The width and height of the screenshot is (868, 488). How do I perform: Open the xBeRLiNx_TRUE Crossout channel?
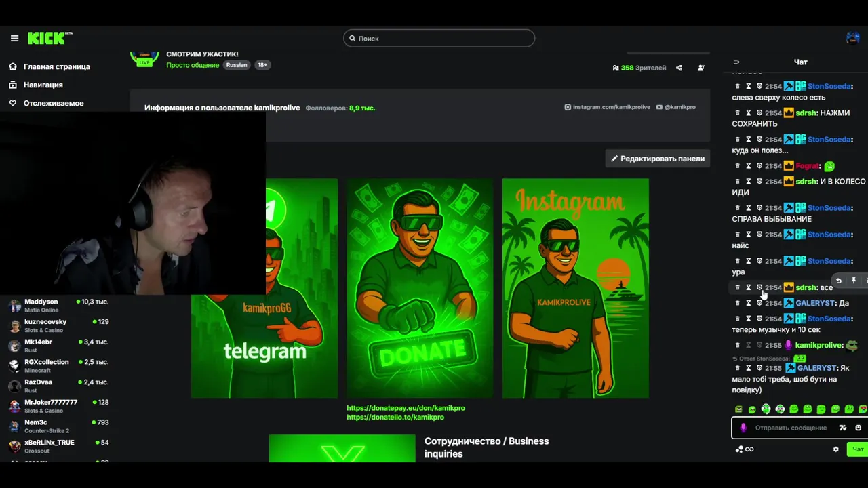click(58, 446)
